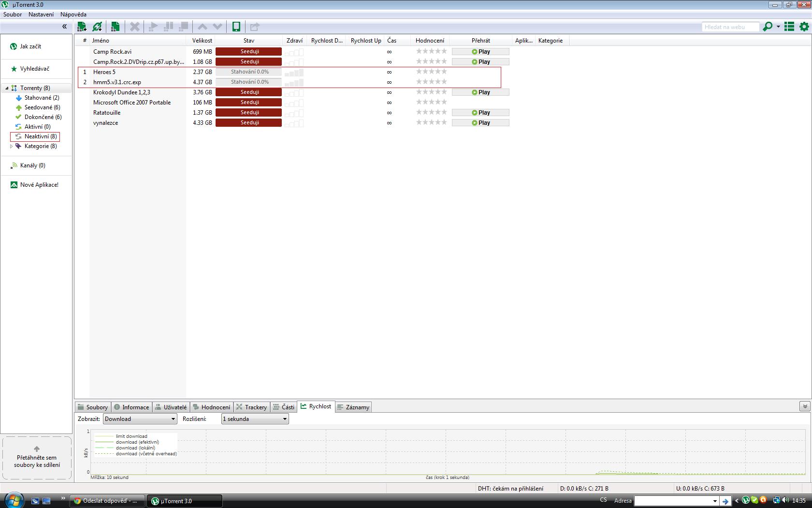Click the Remote mobile device icon

click(236, 27)
